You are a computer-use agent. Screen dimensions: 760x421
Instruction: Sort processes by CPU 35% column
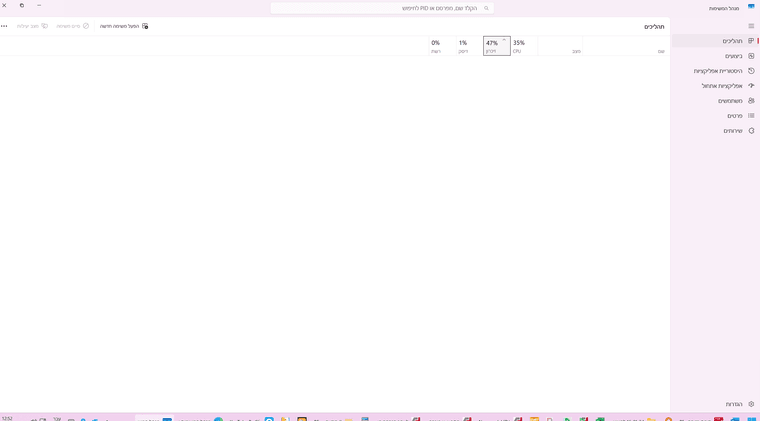coord(524,46)
